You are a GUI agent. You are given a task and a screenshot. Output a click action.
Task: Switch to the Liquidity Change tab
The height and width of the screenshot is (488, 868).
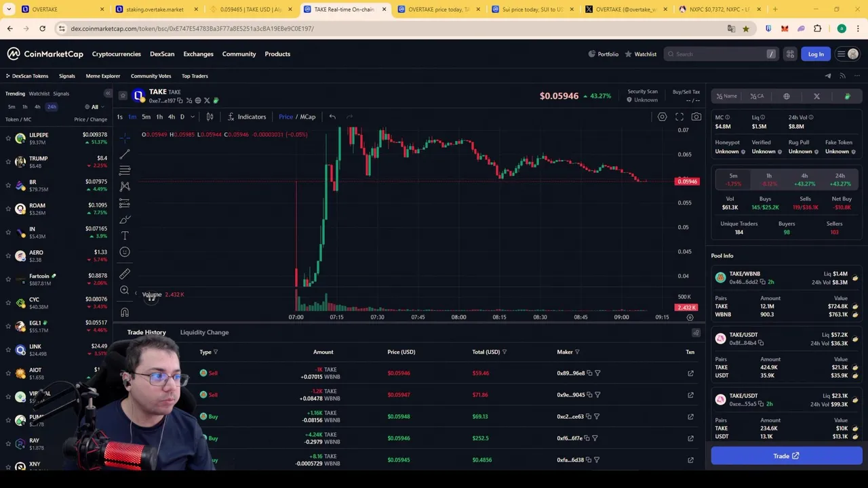204,332
